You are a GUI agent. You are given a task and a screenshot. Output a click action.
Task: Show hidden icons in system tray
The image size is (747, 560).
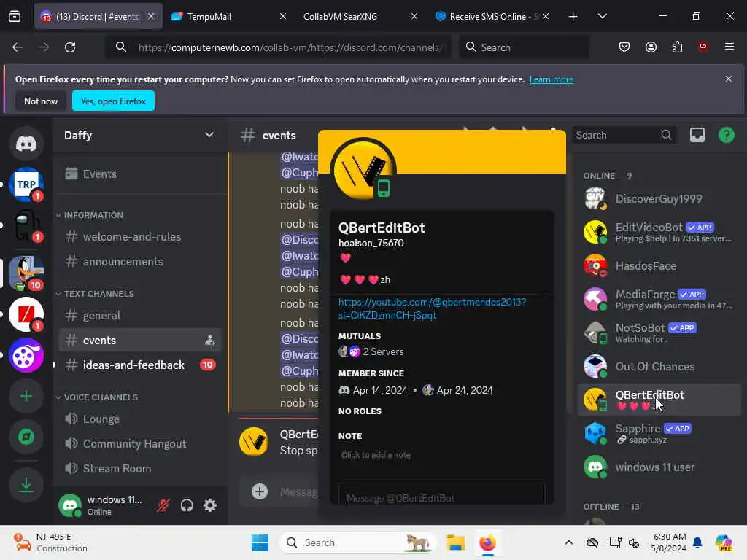click(x=569, y=542)
